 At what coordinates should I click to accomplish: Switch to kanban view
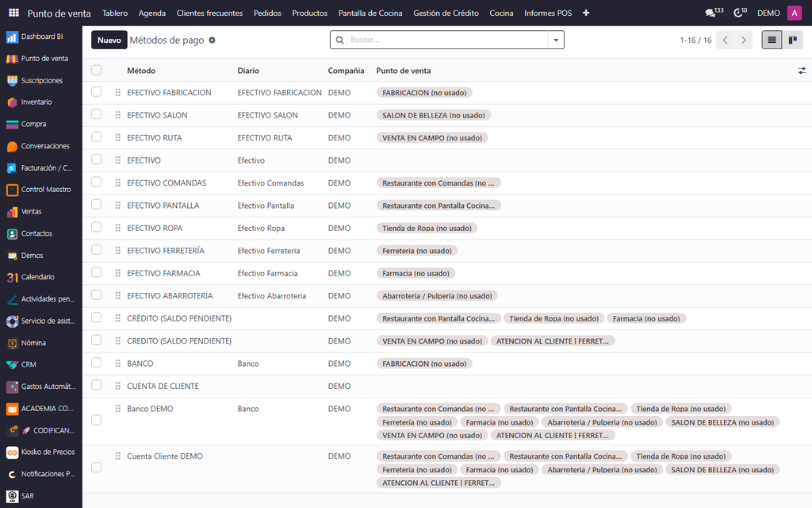(x=792, y=40)
